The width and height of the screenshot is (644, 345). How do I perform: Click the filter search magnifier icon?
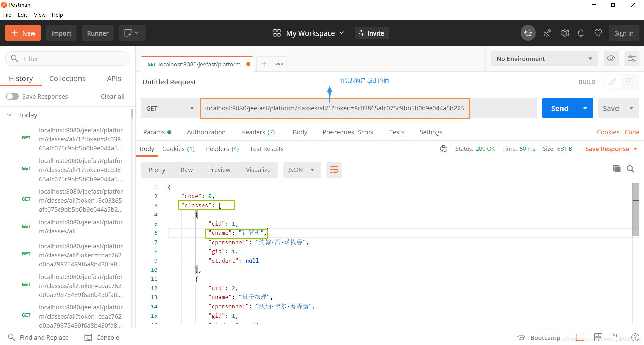[x=15, y=58]
